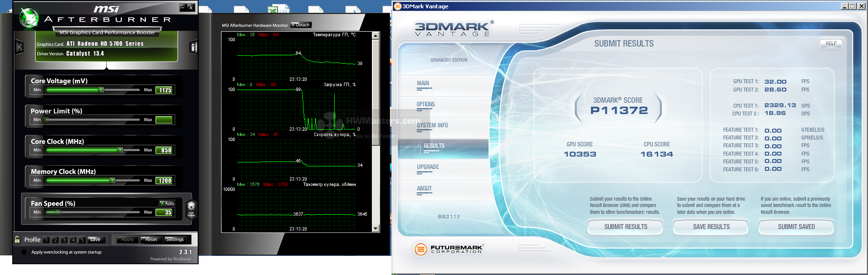Screen dimensions: 868x275
Task: Click GPU Test 1 value 32.00
Action: click(x=776, y=82)
